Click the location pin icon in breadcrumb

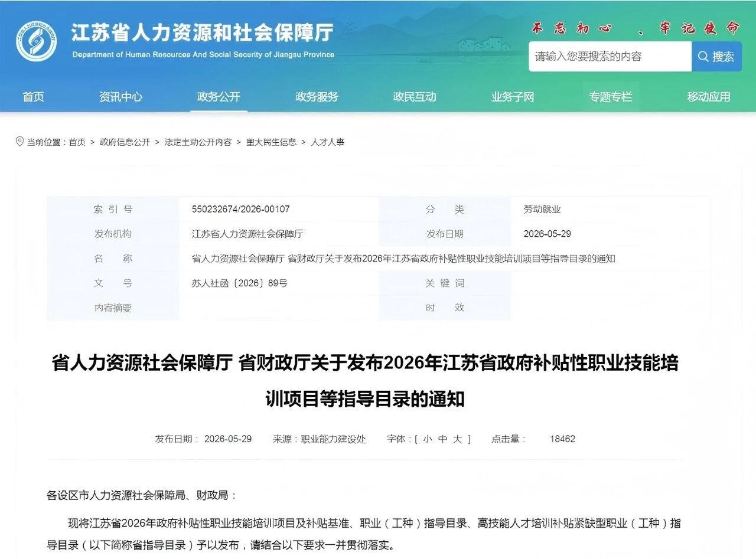[20, 142]
